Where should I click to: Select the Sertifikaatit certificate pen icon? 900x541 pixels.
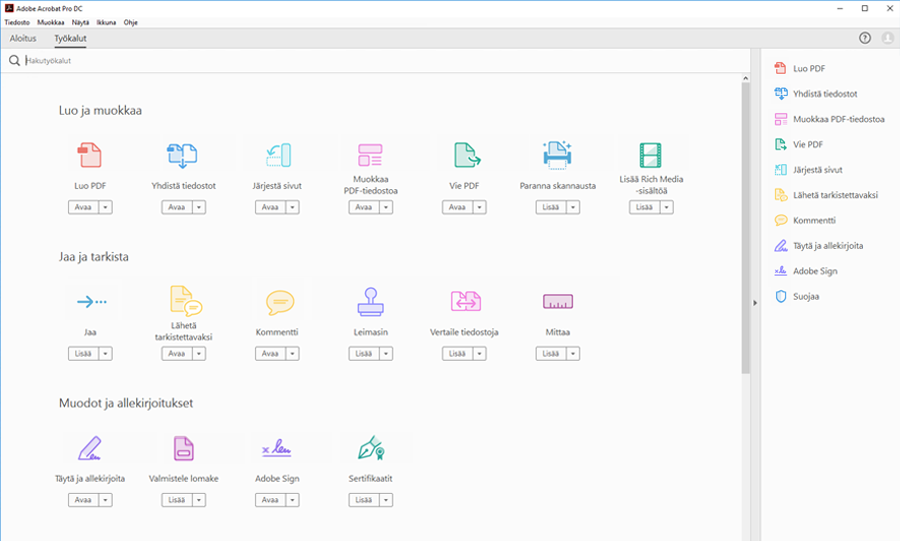371,448
